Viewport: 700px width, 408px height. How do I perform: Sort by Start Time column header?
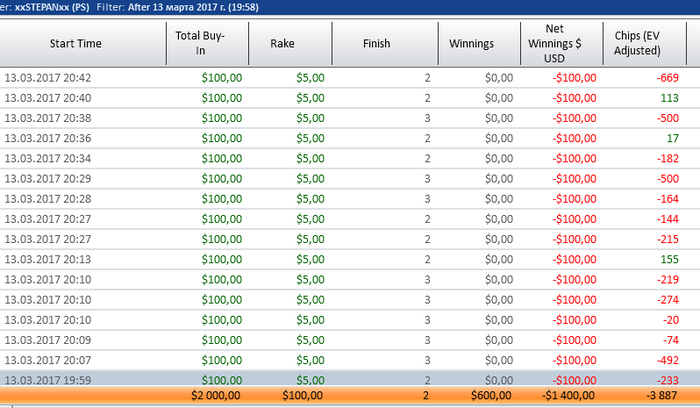pyautogui.click(x=83, y=44)
